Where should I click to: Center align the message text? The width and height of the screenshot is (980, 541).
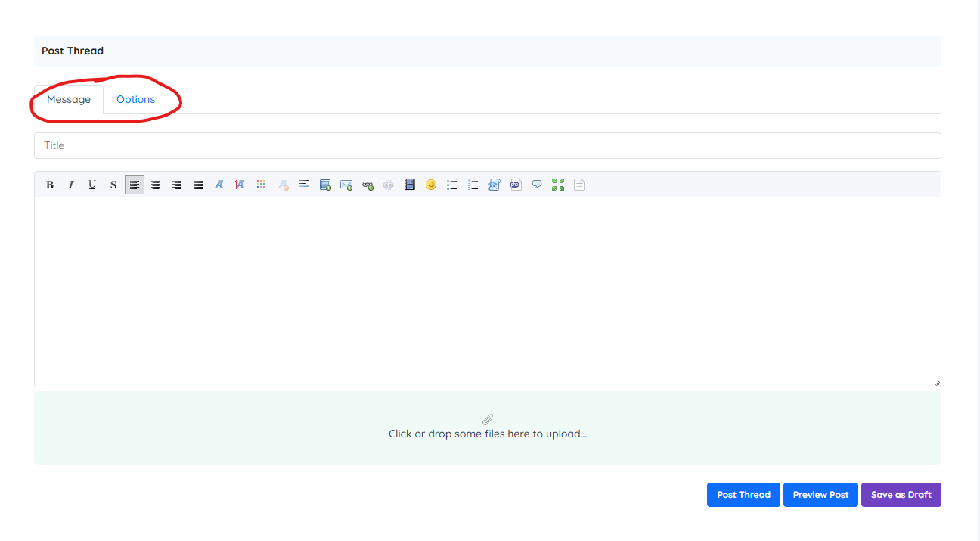[x=156, y=185]
